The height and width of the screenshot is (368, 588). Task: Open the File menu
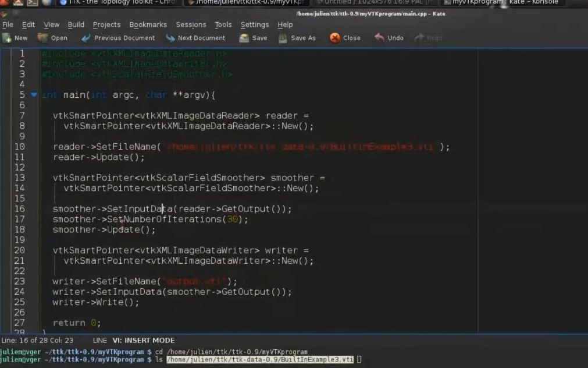click(8, 24)
